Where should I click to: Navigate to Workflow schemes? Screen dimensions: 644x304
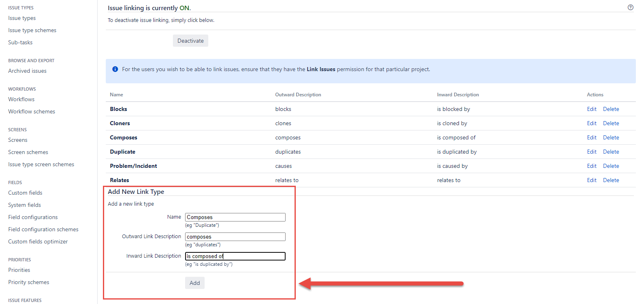(x=31, y=111)
